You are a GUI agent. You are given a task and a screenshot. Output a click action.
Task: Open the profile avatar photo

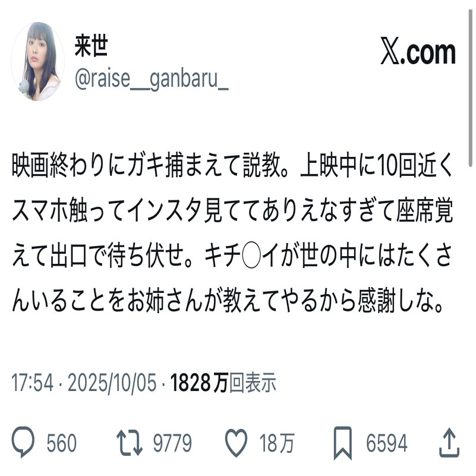[38, 61]
